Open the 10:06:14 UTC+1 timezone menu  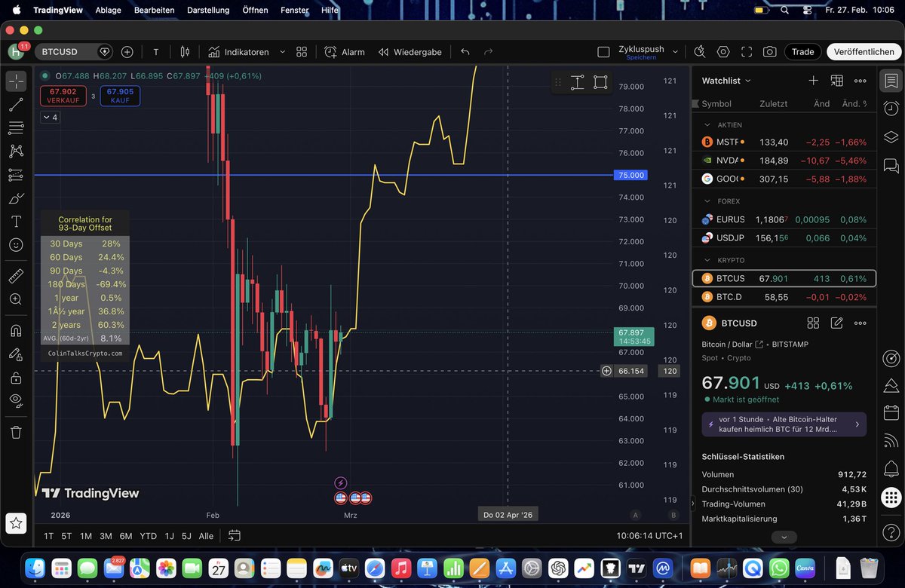[649, 536]
